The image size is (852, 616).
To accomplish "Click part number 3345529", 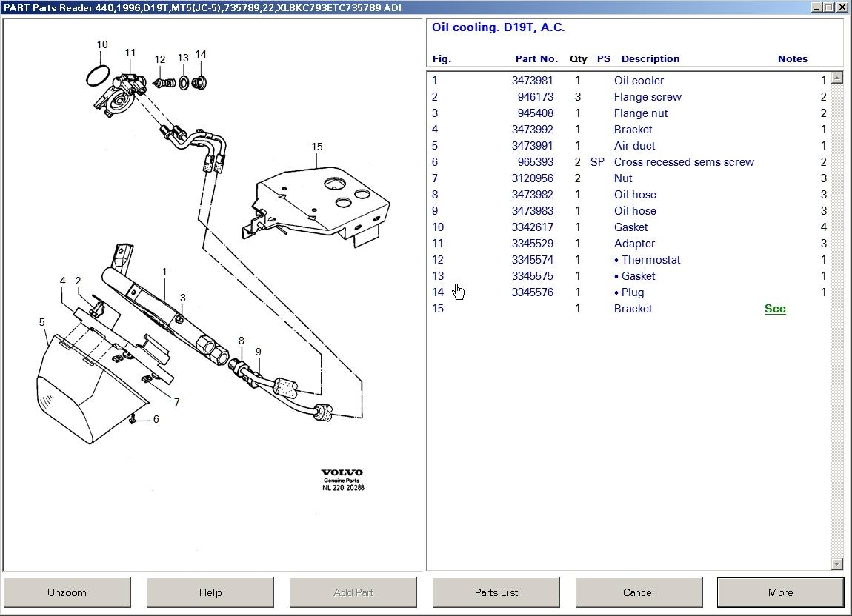I will click(x=532, y=244).
